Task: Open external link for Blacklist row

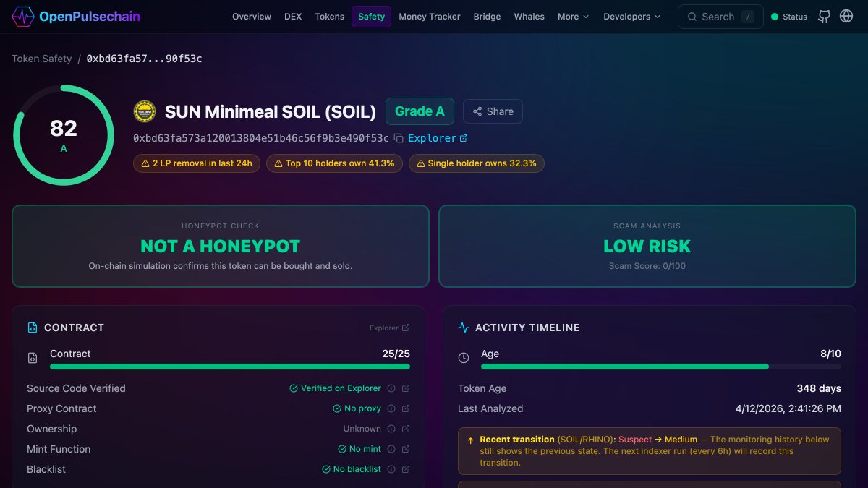Action: [x=406, y=469]
